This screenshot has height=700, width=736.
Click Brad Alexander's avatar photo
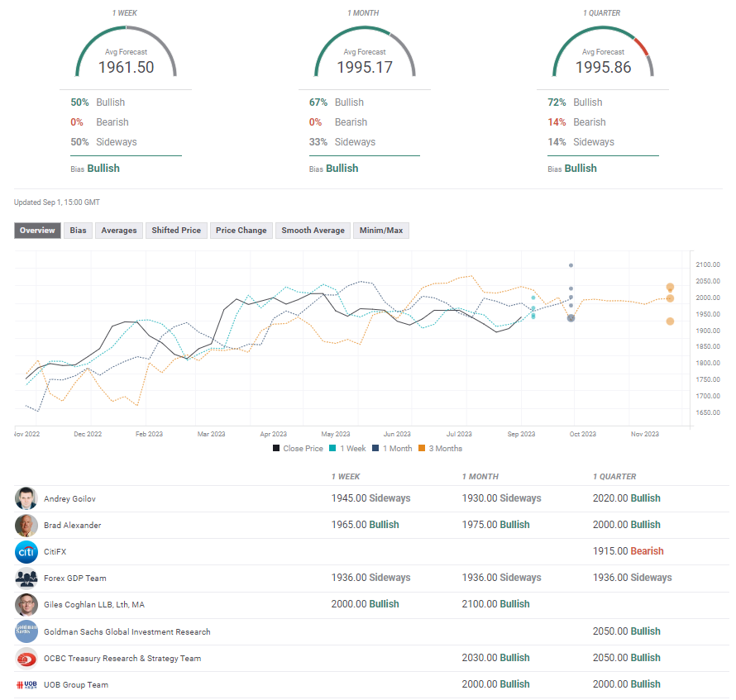click(x=26, y=525)
